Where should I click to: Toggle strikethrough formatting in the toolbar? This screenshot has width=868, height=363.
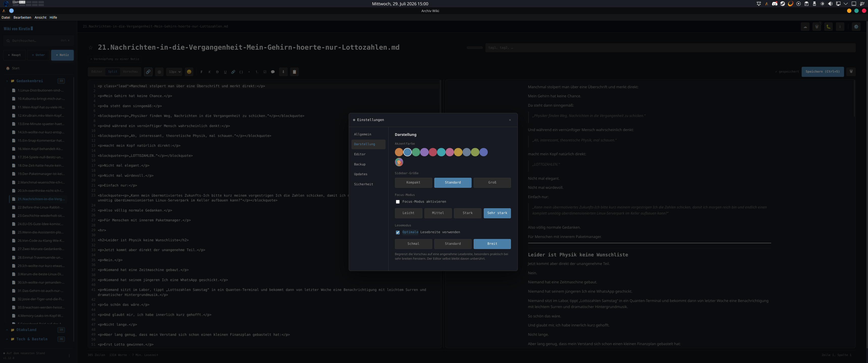point(217,72)
